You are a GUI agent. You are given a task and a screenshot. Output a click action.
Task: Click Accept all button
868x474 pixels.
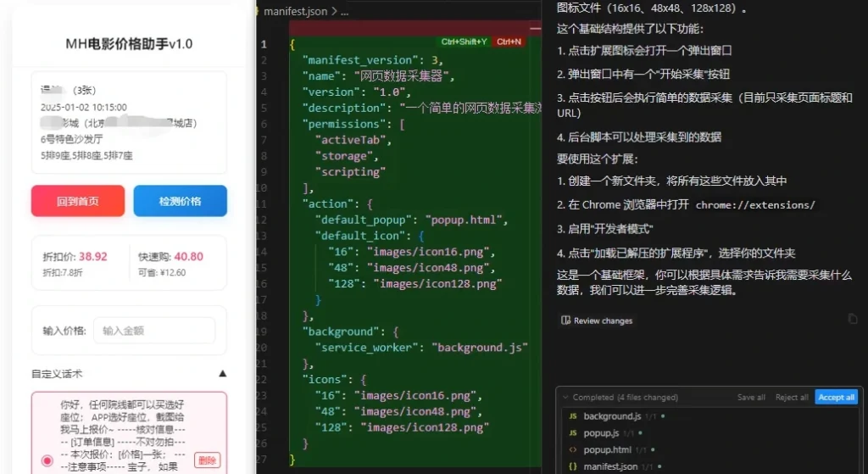click(x=836, y=397)
